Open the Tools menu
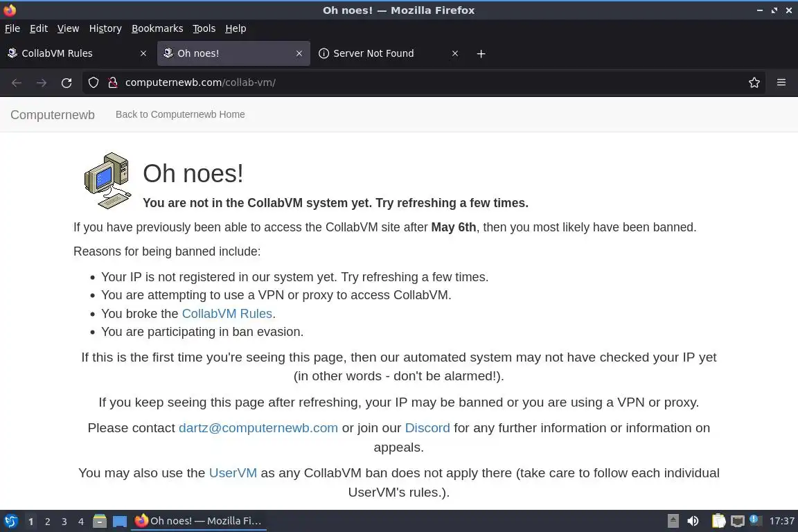798x532 pixels. click(204, 28)
